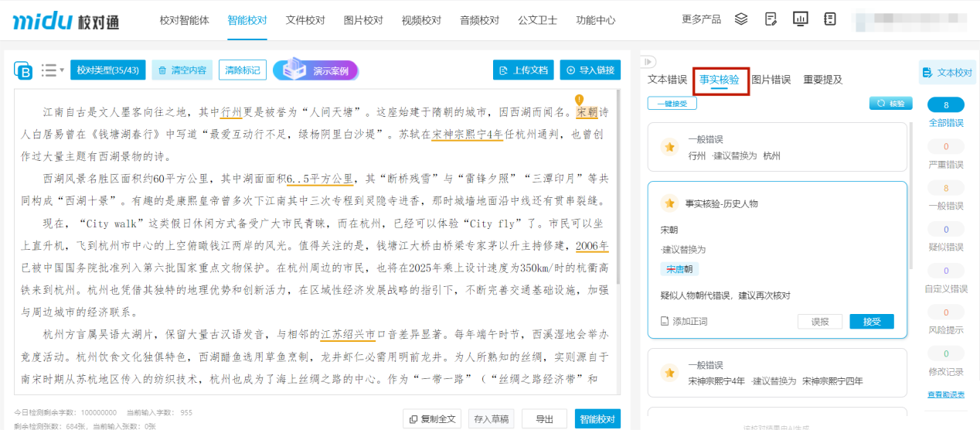Click star icon on 行州 error card
This screenshot has width=980, height=430.
coord(669,147)
